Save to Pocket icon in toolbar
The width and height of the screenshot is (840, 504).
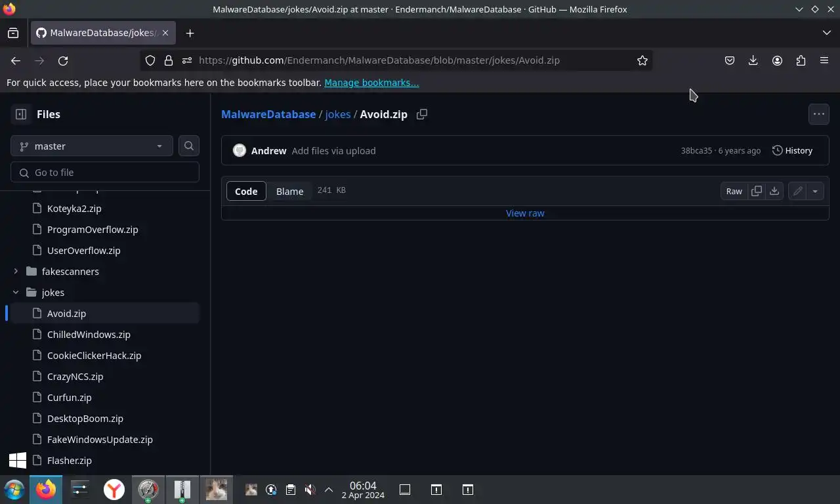pyautogui.click(x=729, y=60)
